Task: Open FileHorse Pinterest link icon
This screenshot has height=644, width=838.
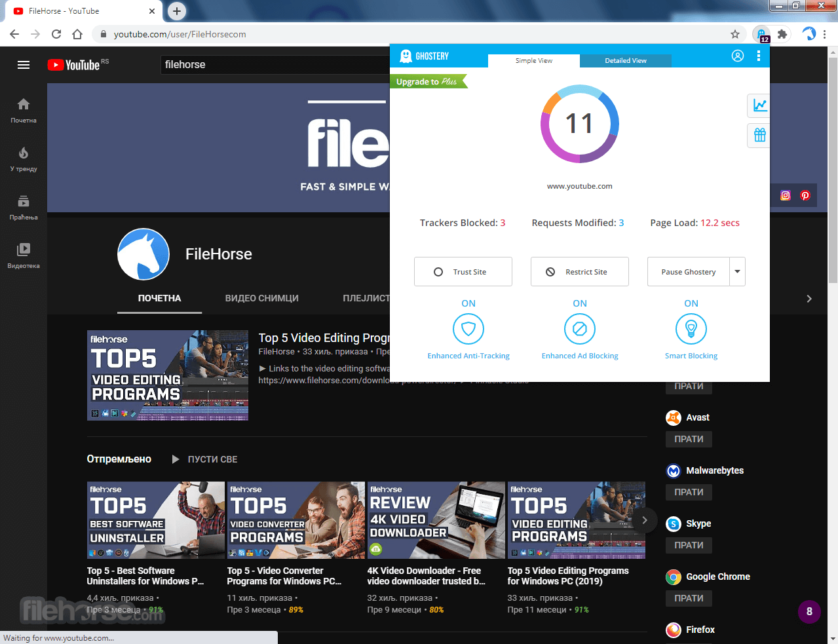Action: (x=805, y=195)
